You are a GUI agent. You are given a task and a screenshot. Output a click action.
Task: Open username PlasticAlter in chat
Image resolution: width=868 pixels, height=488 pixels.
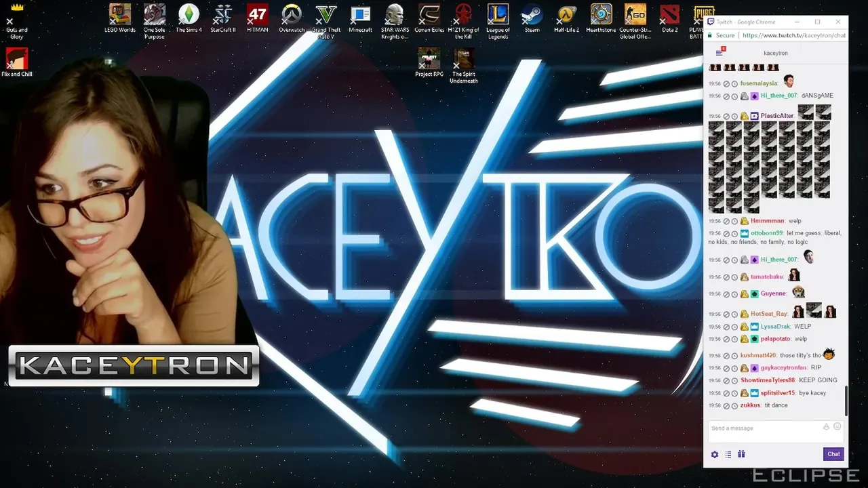(x=777, y=116)
